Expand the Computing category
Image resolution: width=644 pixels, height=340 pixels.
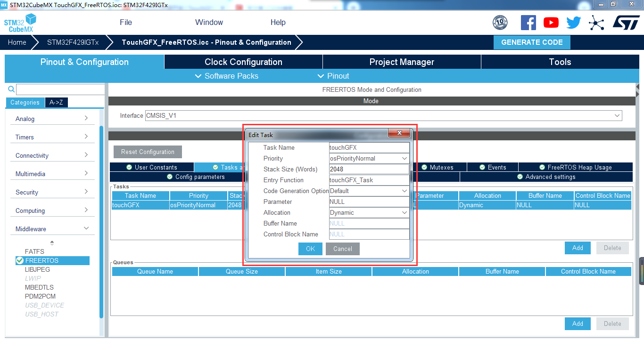click(52, 210)
